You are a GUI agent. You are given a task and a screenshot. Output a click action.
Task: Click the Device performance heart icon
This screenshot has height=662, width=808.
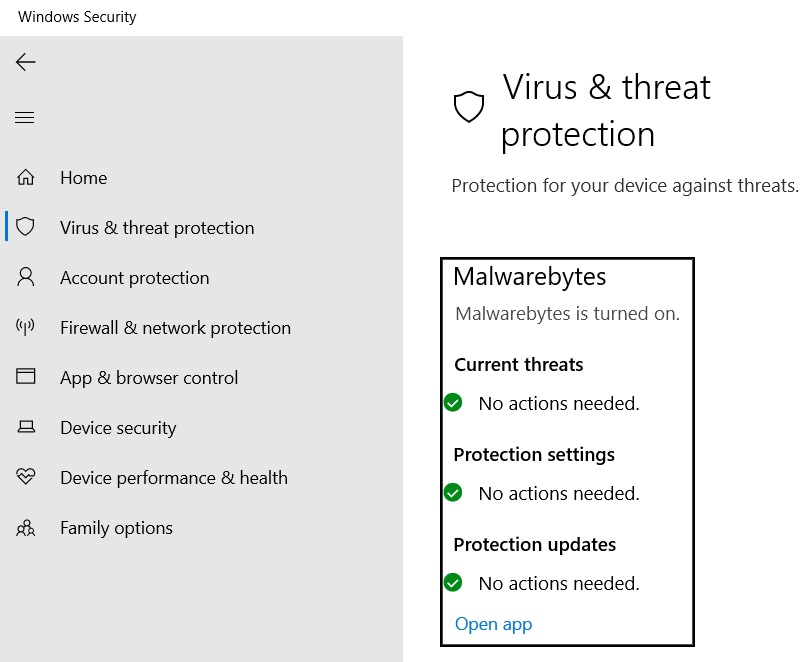tap(25, 476)
